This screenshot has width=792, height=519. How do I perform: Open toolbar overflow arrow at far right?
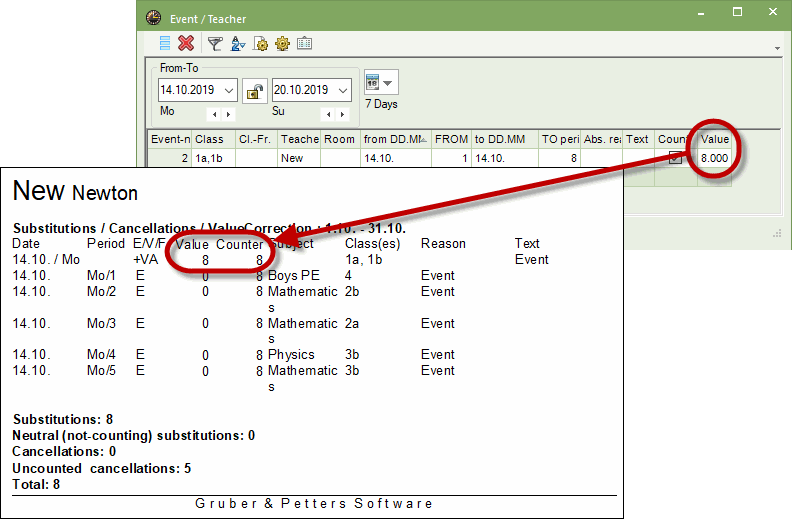(x=777, y=48)
